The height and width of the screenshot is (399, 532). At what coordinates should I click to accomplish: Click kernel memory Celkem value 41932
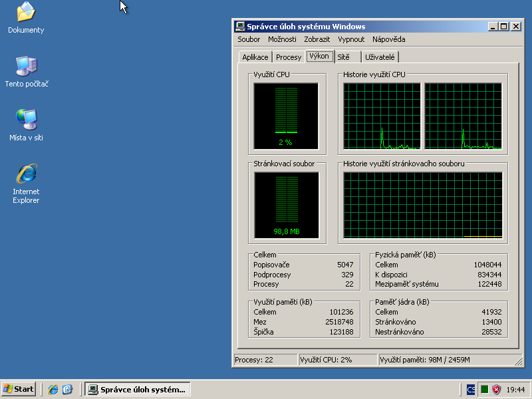[x=491, y=312]
